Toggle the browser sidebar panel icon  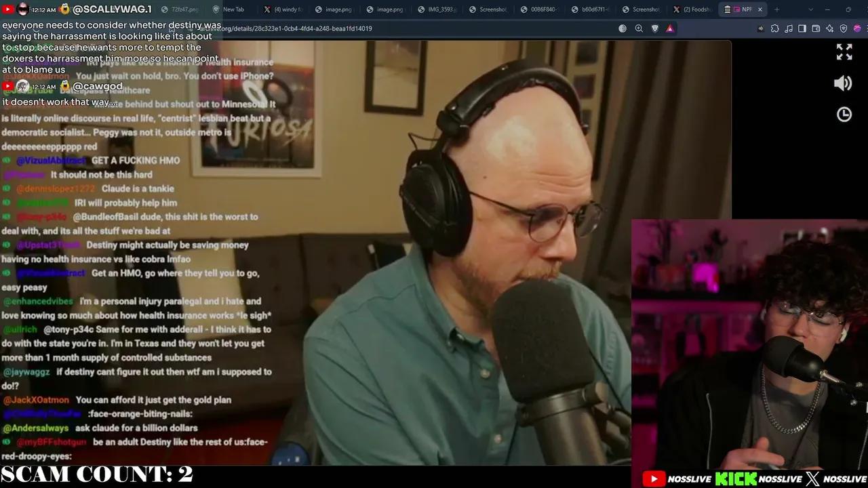point(802,28)
